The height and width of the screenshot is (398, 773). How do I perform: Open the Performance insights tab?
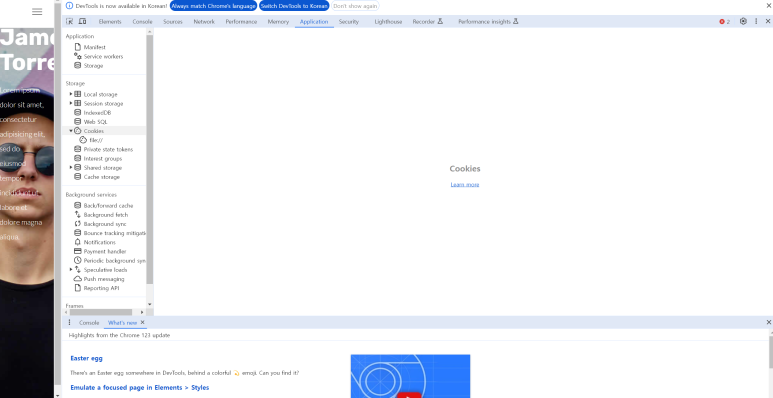tap(488, 22)
